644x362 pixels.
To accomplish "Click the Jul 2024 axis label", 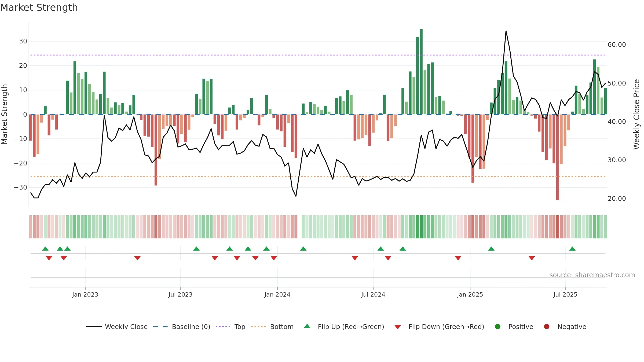I will pos(373,295).
